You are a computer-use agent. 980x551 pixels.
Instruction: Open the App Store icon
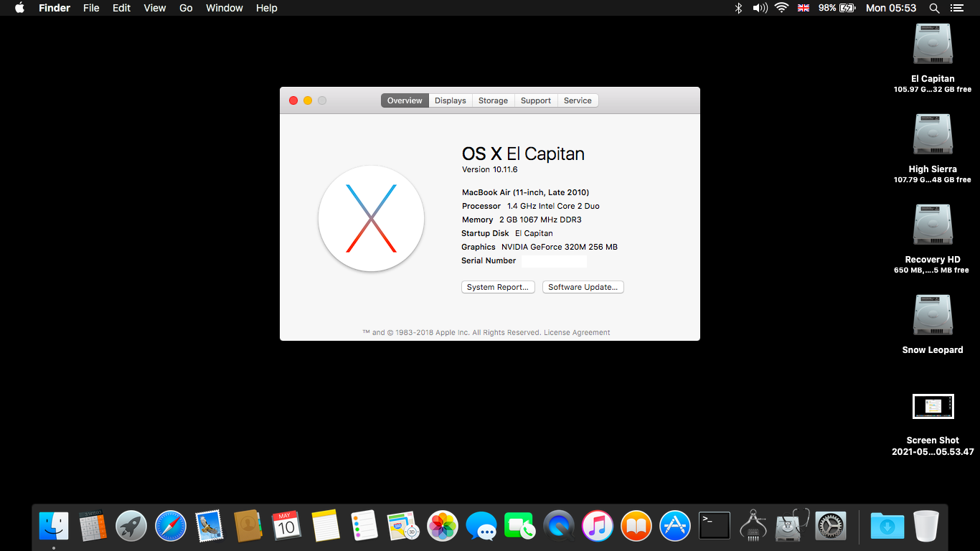[x=675, y=526]
